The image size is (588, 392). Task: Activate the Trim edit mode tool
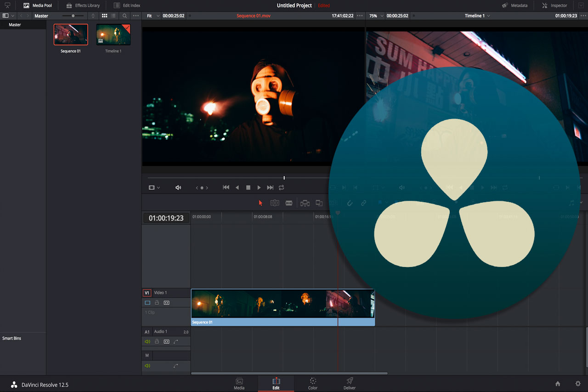point(275,203)
